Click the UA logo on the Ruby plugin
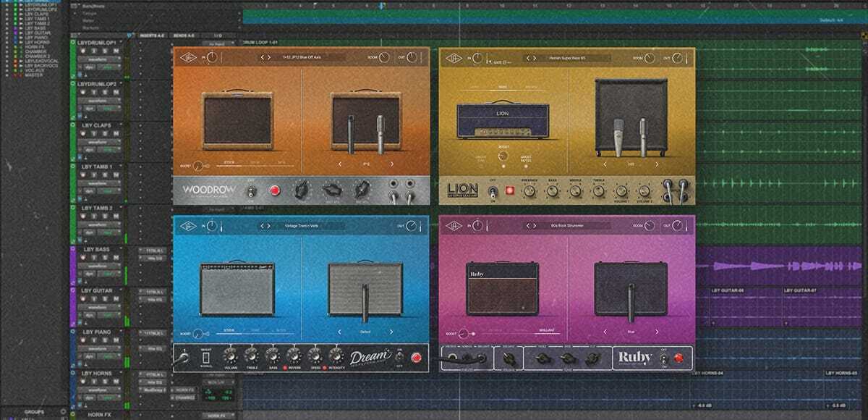Viewport: 868px width, 420px height. (454, 227)
